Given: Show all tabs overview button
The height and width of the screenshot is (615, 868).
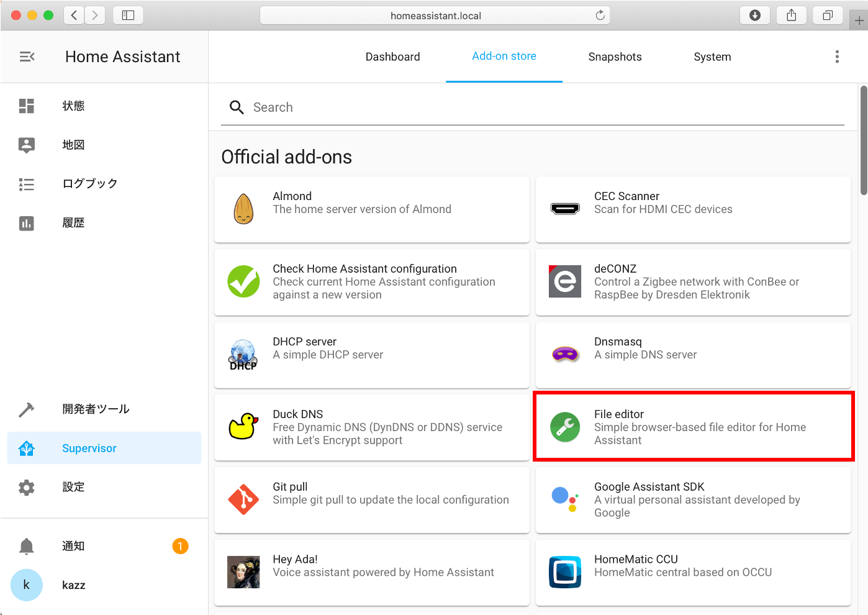Looking at the screenshot, I should (828, 16).
